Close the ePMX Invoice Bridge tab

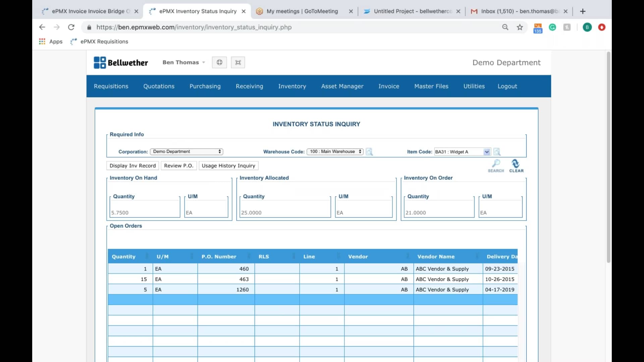(136, 11)
